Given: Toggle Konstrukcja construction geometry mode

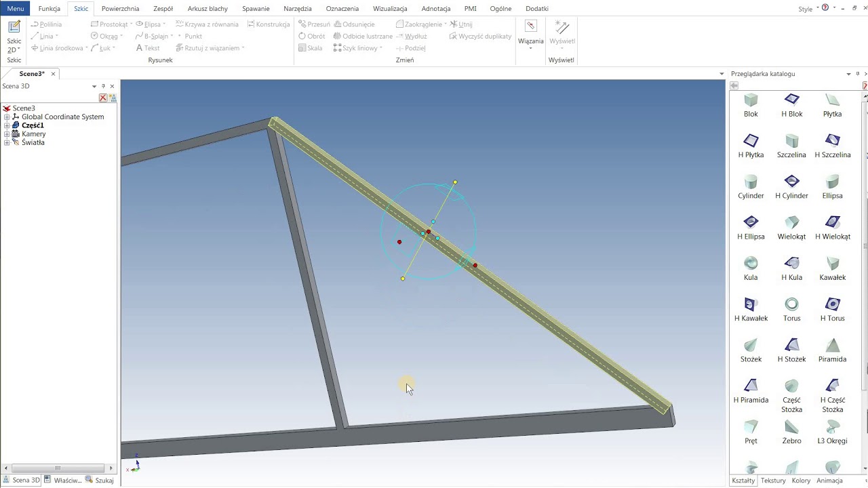Looking at the screenshot, I should (x=269, y=24).
